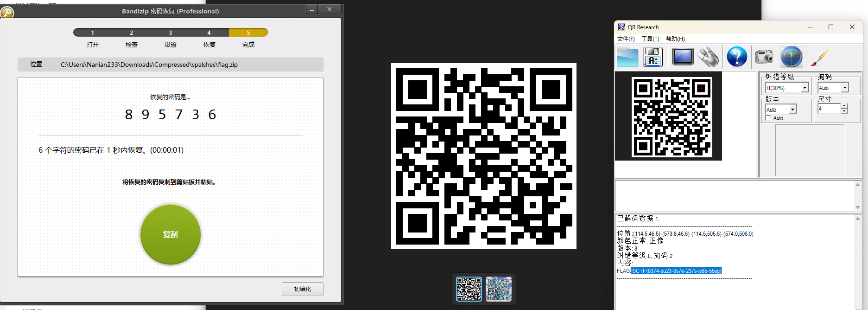The image size is (868, 310).
Task: Click the empty input text area in QR Research
Action: pyautogui.click(x=735, y=196)
